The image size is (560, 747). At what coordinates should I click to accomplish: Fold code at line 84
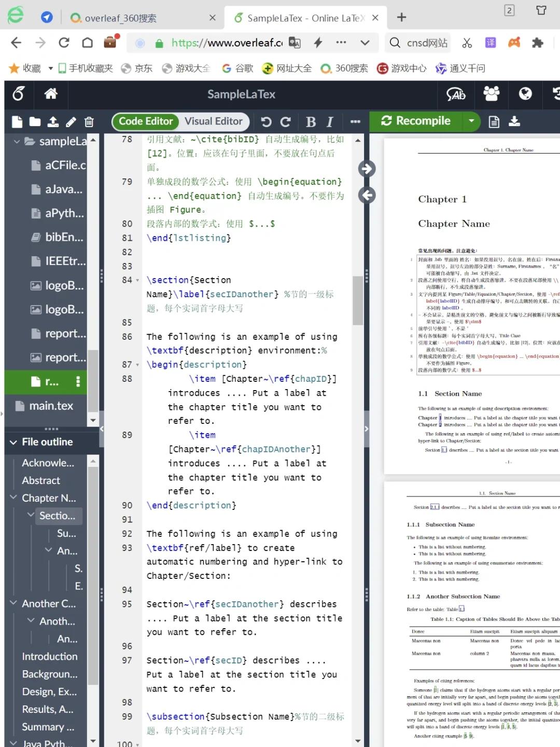coord(137,280)
